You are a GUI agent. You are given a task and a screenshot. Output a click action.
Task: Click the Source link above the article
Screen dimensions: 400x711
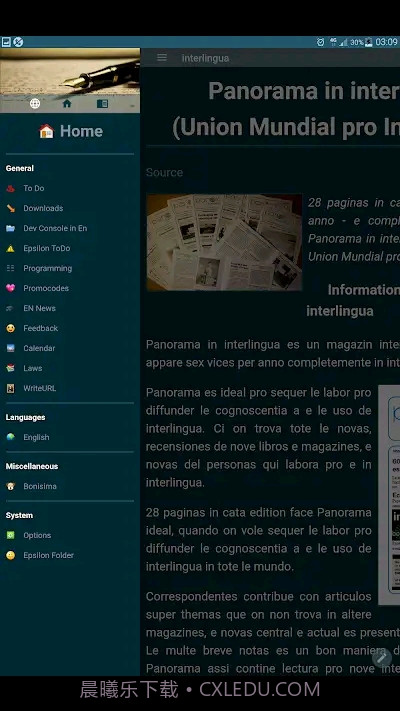[164, 172]
